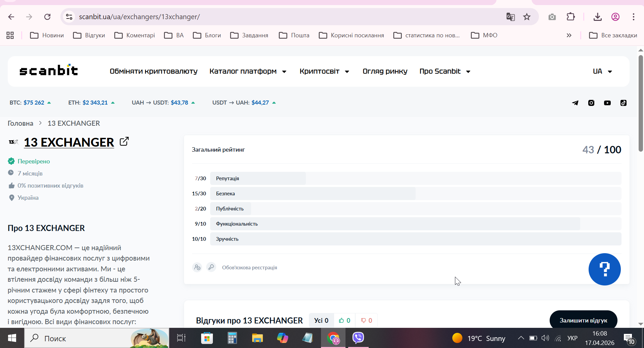
Task: Open the browser extensions puzzle menu
Action: coord(571,17)
